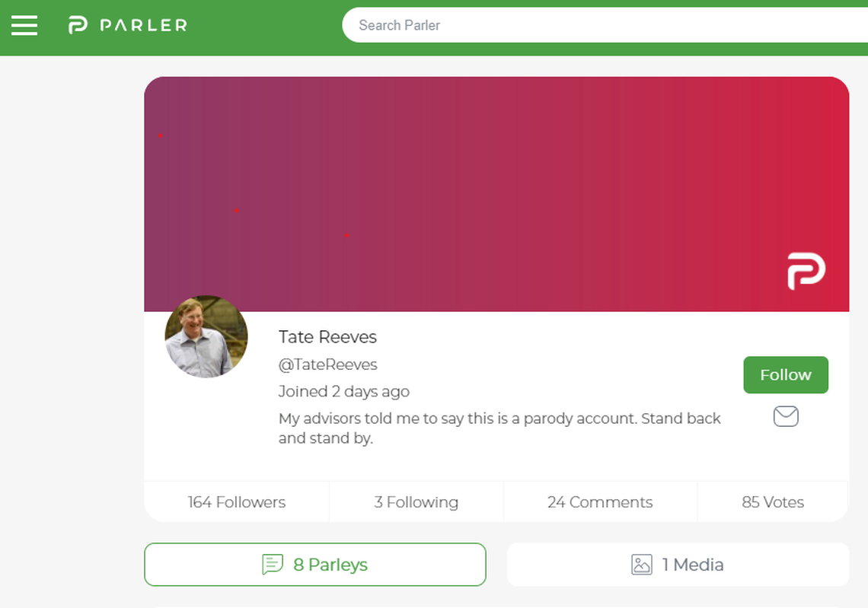View the 164 Followers list
Screen dimensions: 868x608
[x=237, y=502]
